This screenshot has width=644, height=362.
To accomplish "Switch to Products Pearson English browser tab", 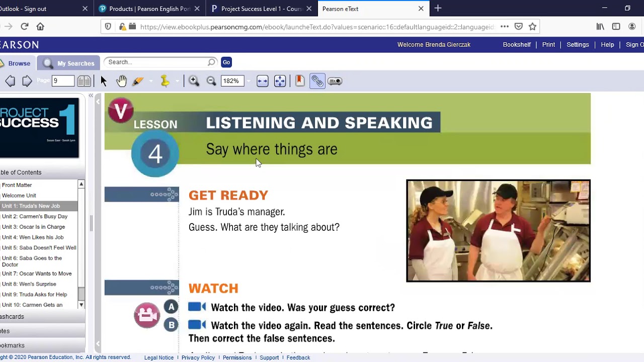I will point(149,9).
